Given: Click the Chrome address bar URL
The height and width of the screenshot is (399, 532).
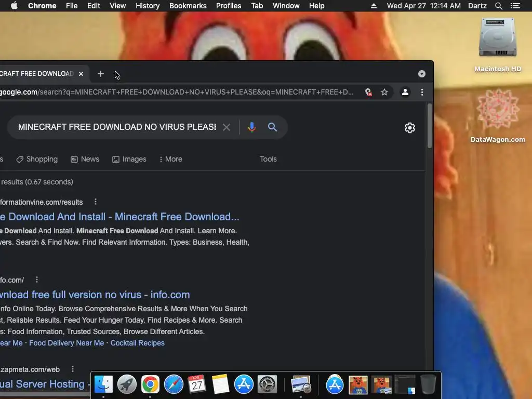Looking at the screenshot, I should [177, 92].
